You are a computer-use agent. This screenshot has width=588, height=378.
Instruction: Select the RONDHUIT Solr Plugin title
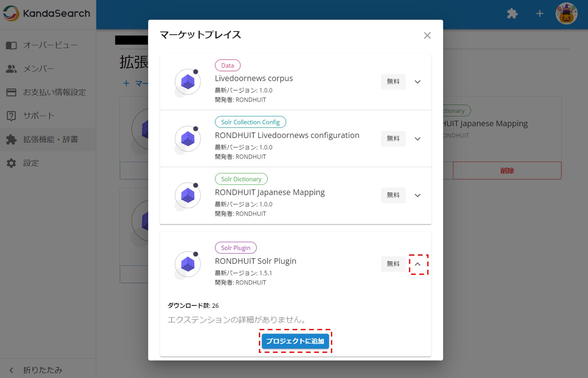pyautogui.click(x=255, y=261)
